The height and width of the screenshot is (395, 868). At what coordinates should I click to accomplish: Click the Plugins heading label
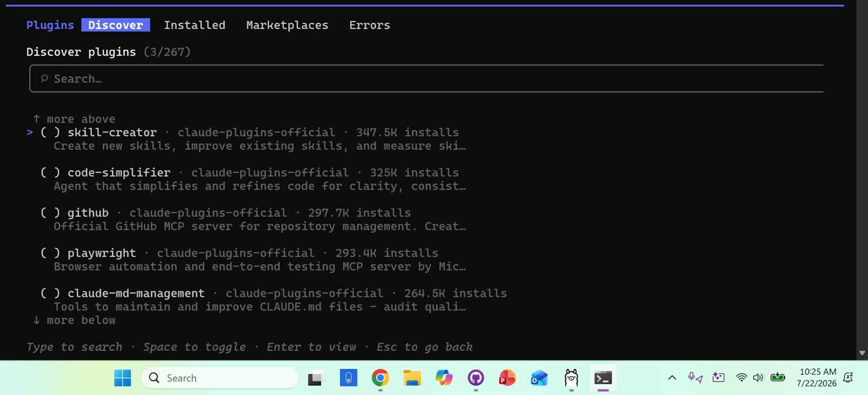click(50, 25)
